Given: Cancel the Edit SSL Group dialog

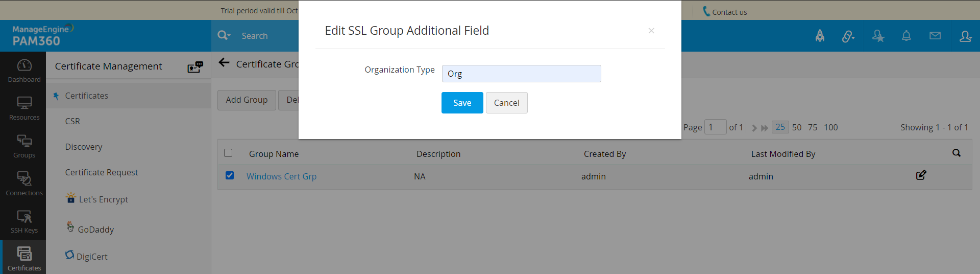Looking at the screenshot, I should (506, 103).
